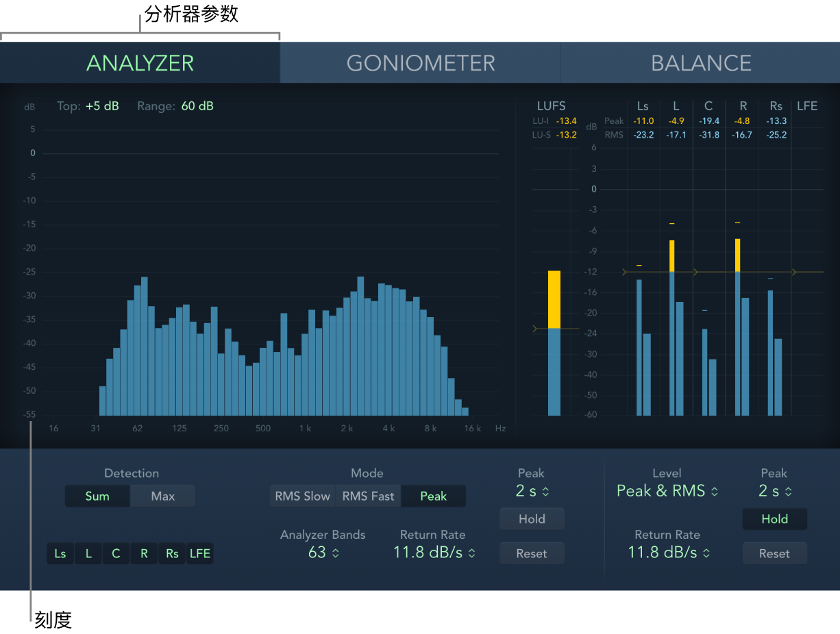The image size is (840, 634).
Task: Click the LUFS loudness meter bar
Action: 554,343
